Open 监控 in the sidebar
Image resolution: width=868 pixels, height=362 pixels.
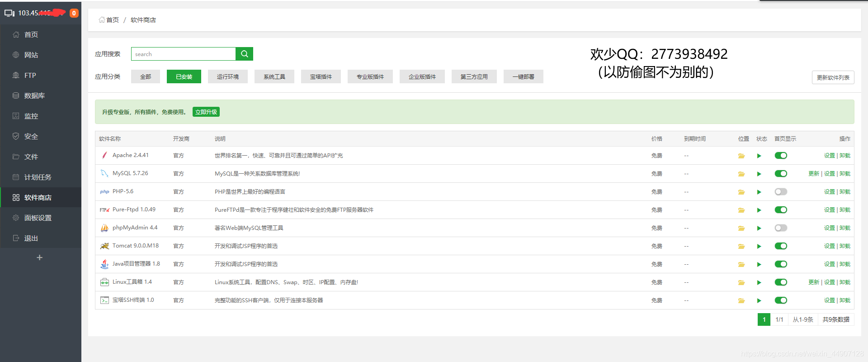coord(41,116)
